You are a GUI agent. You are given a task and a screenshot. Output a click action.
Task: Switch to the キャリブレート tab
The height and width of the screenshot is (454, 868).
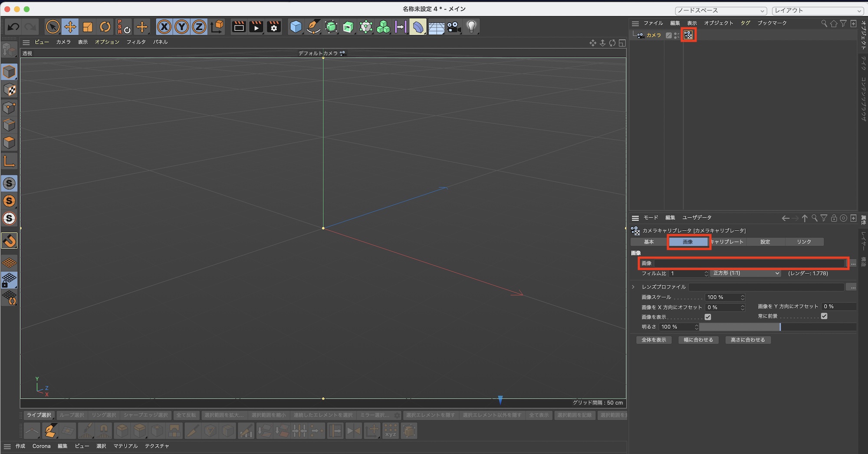727,242
